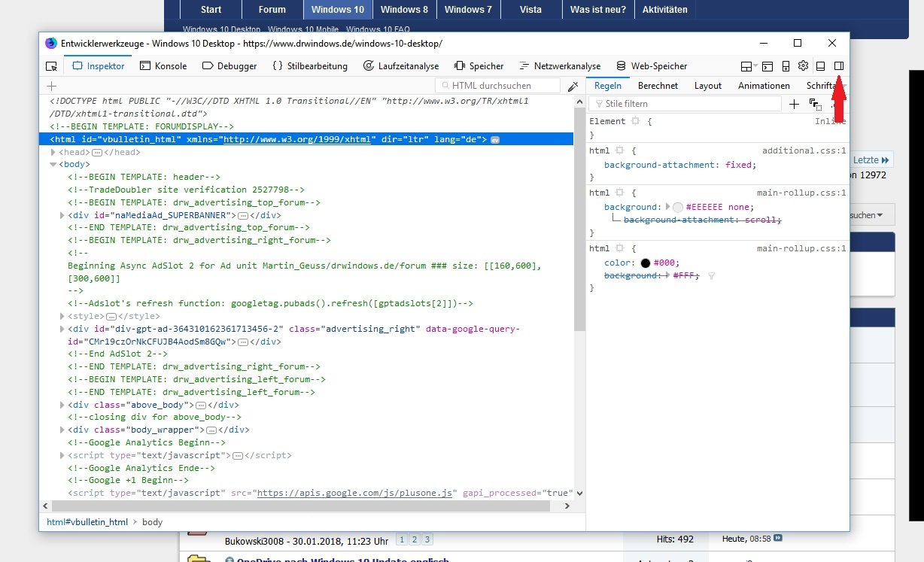Highlight elements matching Element selector

click(x=636, y=121)
